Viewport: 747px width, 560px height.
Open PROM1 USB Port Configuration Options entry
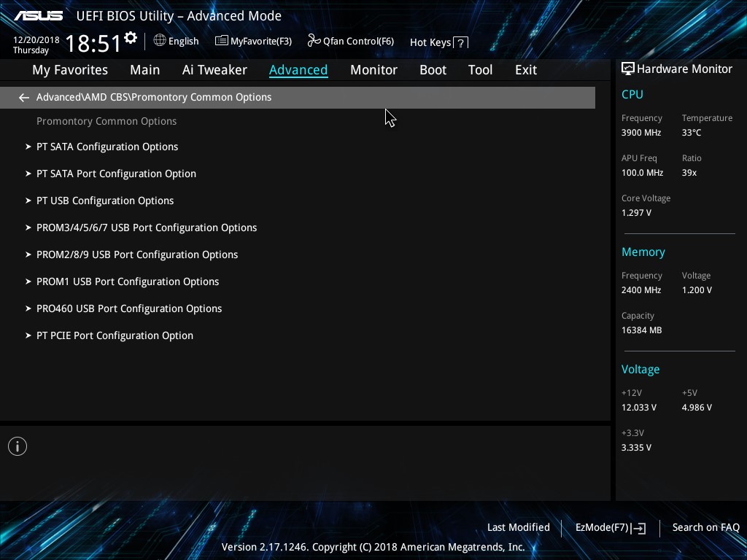[128, 281]
